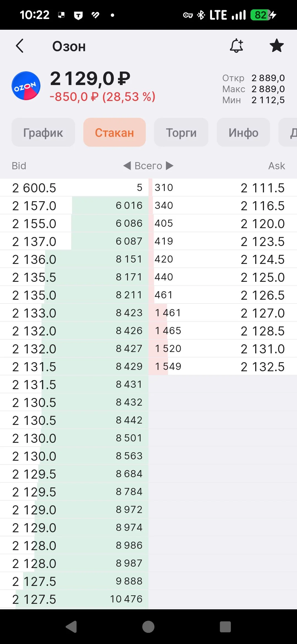Viewport: 297px width, 644px height.
Task: Select ask price 2 111.5 row
Action: (x=223, y=187)
